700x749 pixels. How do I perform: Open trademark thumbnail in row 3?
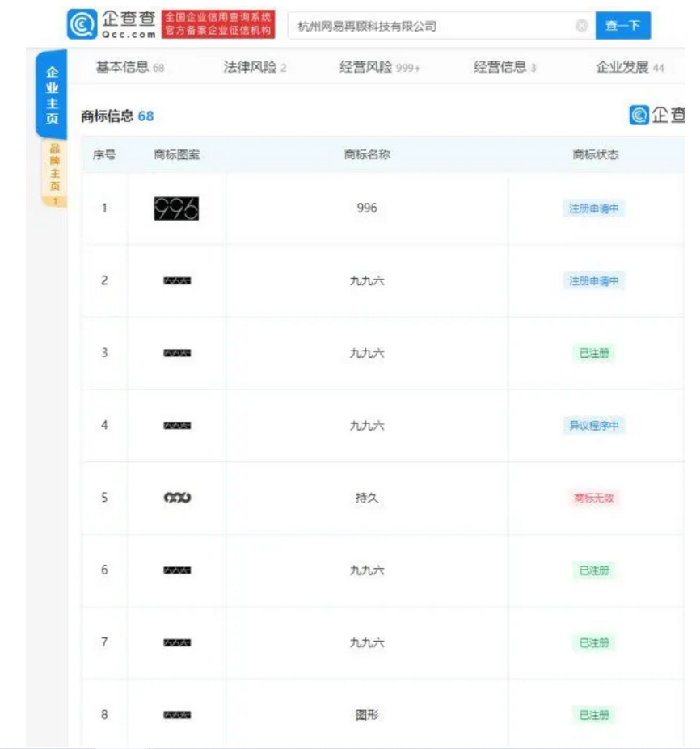click(177, 353)
